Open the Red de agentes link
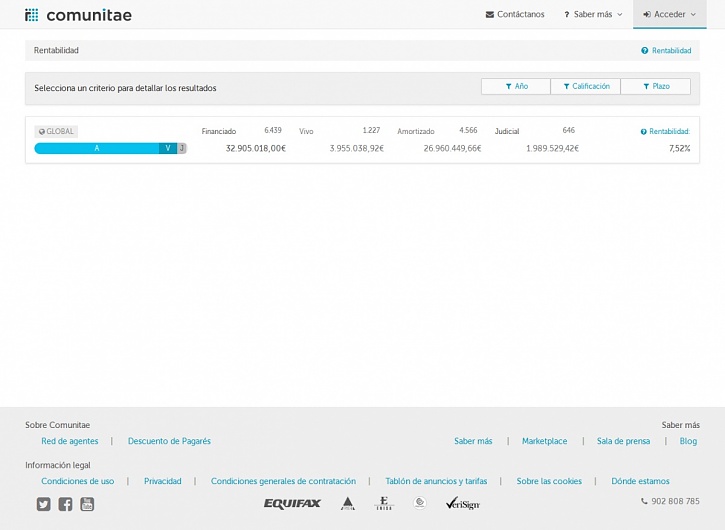 click(70, 441)
